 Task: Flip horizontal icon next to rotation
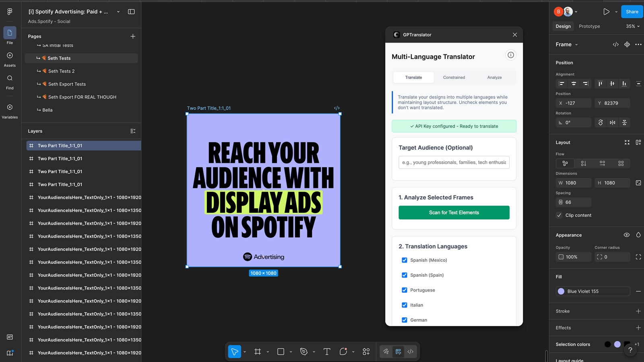tap(612, 123)
